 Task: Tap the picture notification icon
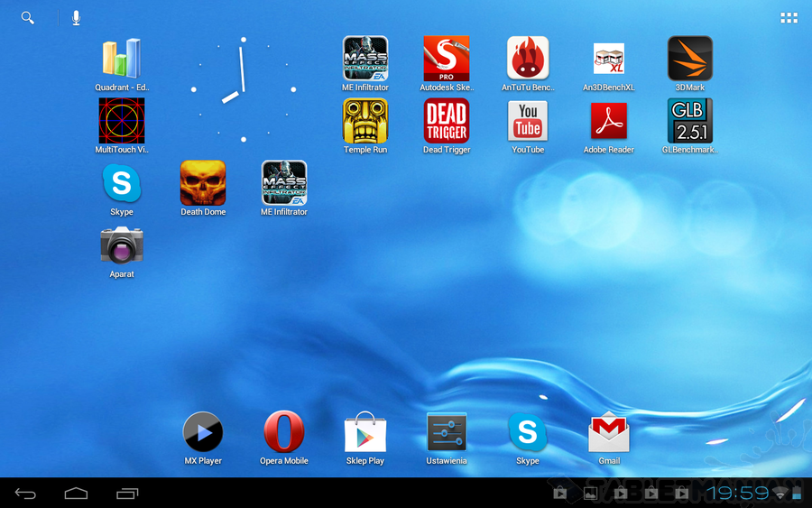(590, 493)
